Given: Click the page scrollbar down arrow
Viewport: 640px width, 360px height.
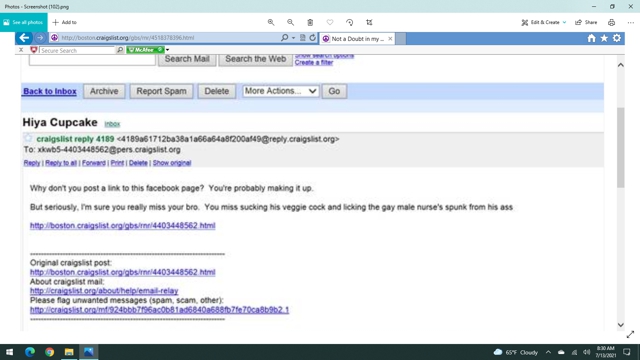Looking at the screenshot, I should point(620,325).
